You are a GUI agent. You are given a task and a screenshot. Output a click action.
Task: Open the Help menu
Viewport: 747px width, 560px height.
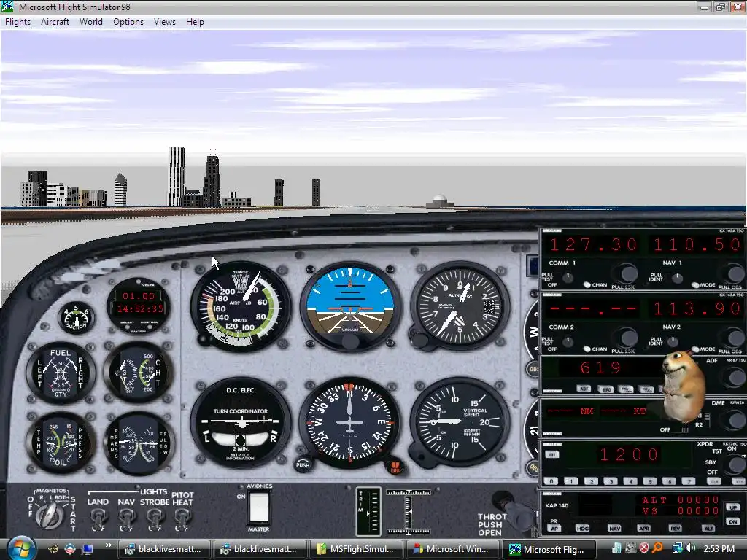pyautogui.click(x=195, y=22)
